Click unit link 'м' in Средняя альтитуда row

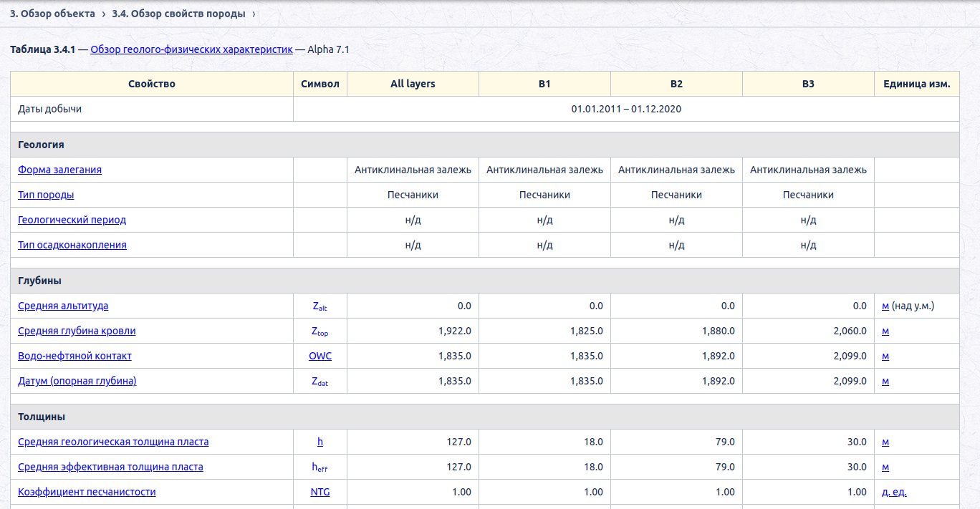[x=885, y=306]
